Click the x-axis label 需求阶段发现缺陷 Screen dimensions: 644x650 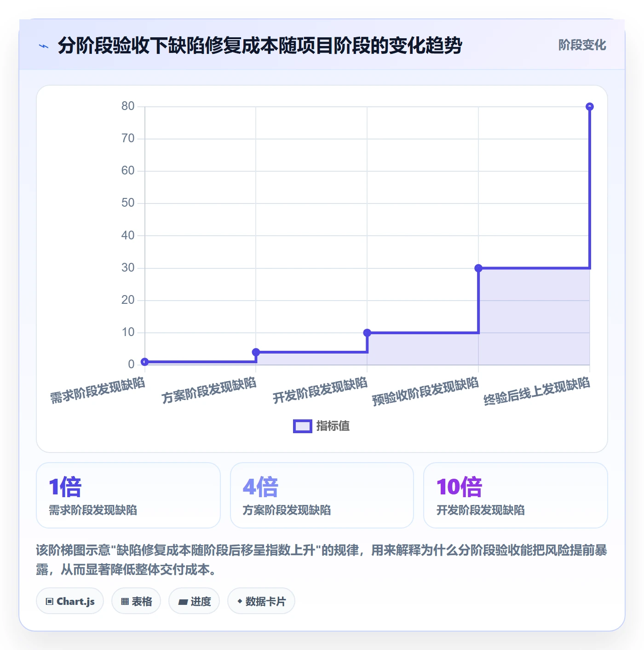point(98,390)
